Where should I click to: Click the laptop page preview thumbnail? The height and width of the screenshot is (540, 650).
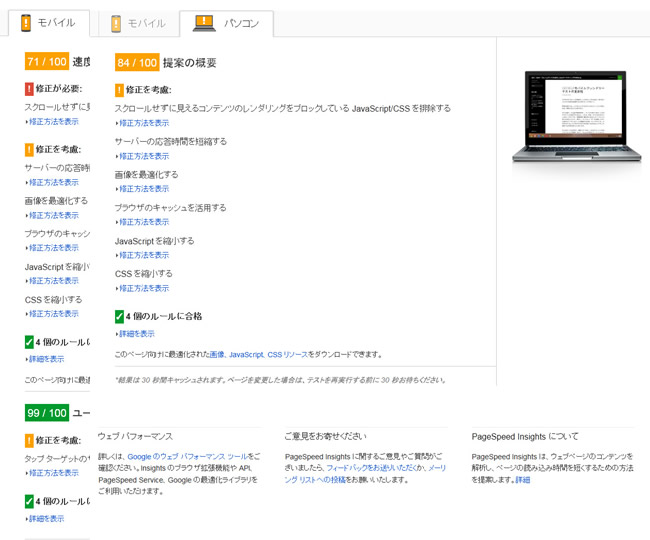pos(577,117)
